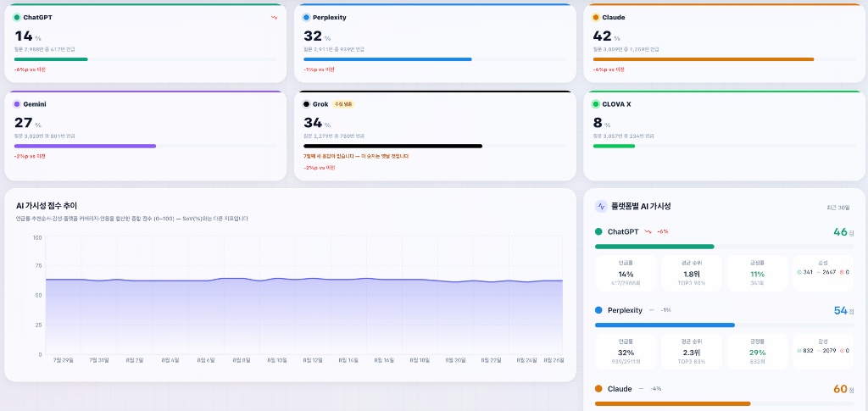Click the visibility score trend line chart
Screen dimensions: 868x411
click(x=304, y=296)
